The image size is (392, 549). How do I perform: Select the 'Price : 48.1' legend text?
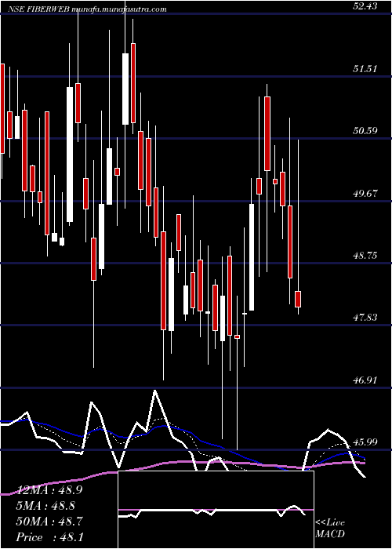[x=50, y=537]
